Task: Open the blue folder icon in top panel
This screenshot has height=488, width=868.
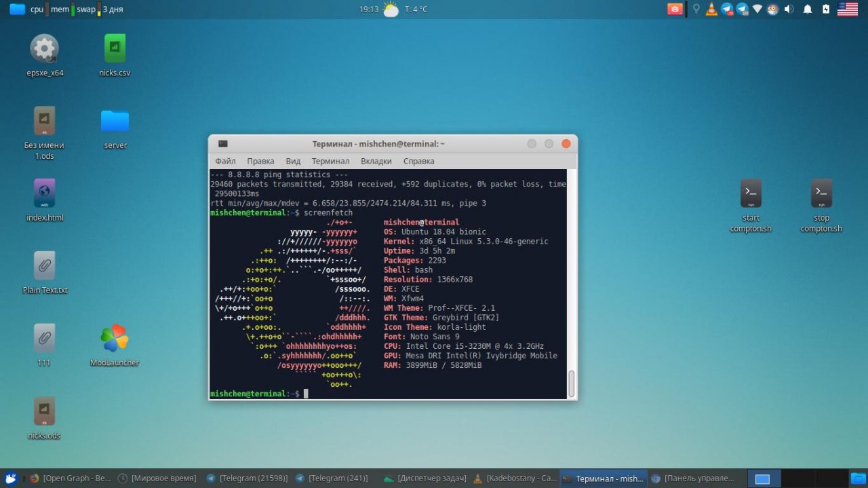Action: click(17, 9)
